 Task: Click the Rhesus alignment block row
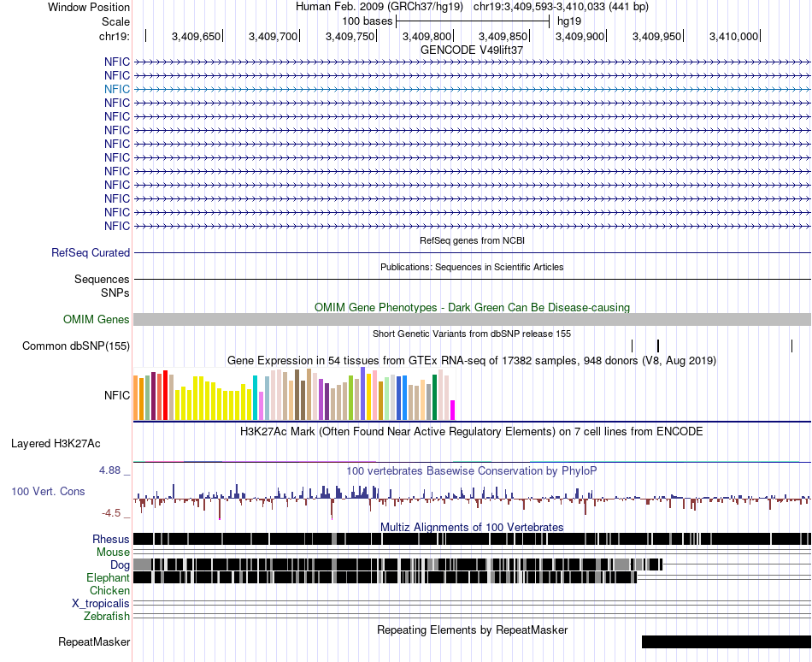[x=473, y=539]
